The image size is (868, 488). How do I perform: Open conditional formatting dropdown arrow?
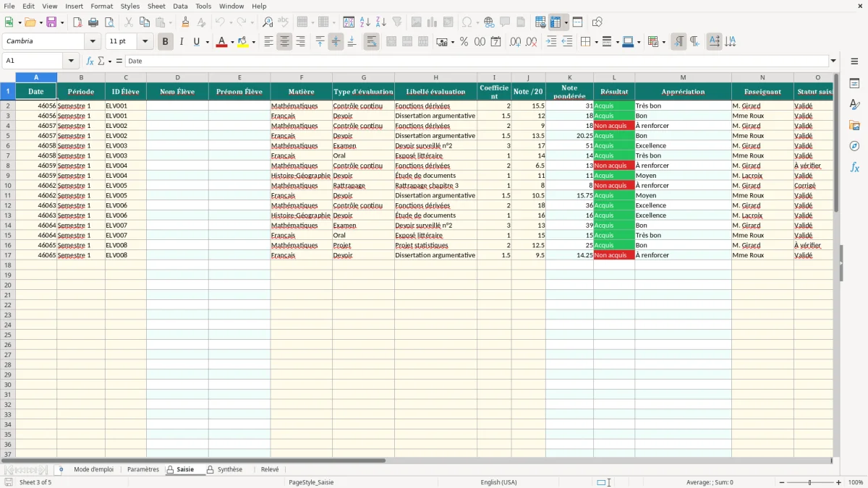coord(663,42)
